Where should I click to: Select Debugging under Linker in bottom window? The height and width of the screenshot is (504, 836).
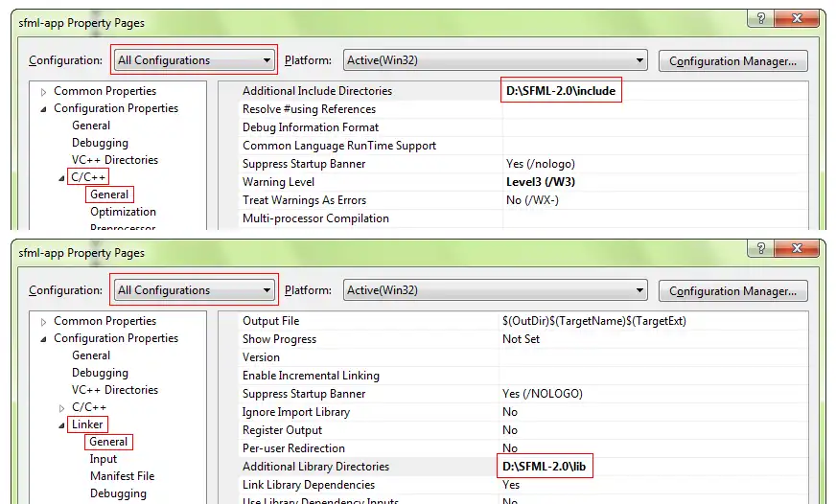[118, 493]
